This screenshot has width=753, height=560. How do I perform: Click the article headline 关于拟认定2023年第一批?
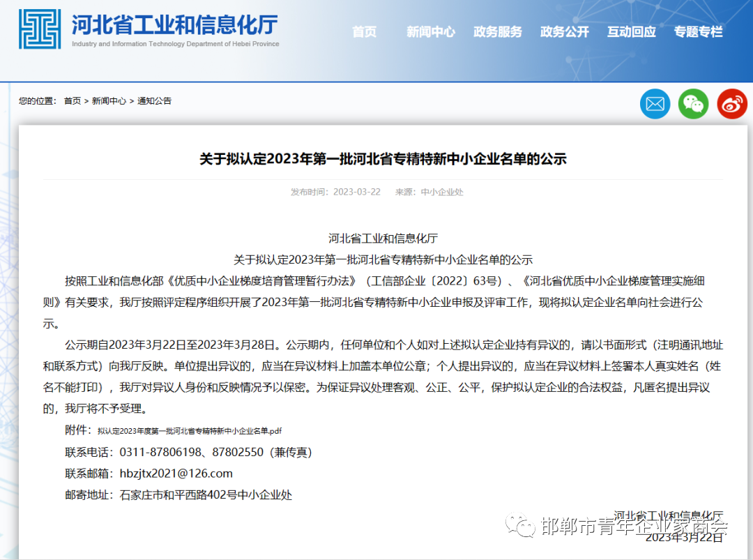[x=383, y=159]
